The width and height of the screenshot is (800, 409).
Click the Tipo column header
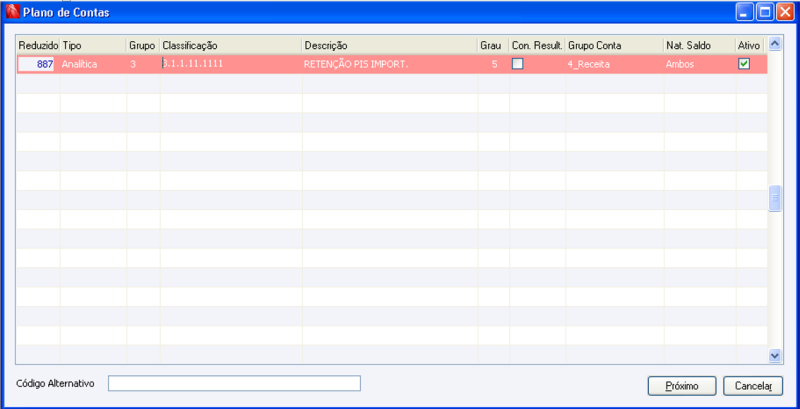93,45
